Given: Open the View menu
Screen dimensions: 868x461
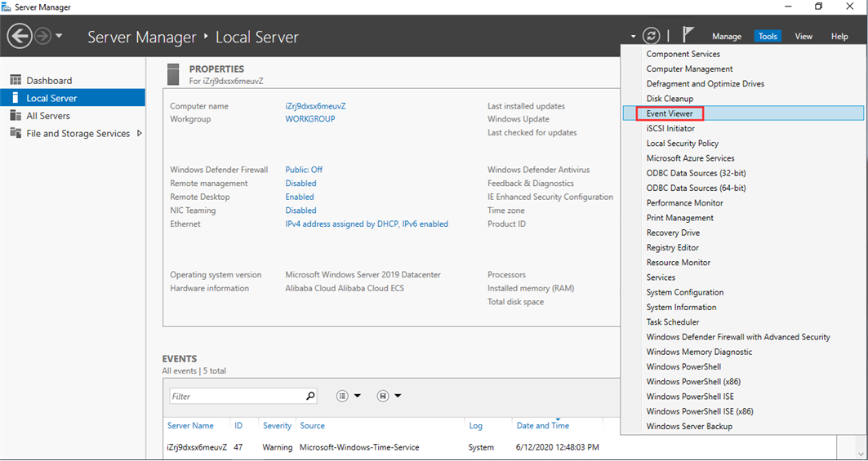Looking at the screenshot, I should [x=803, y=37].
